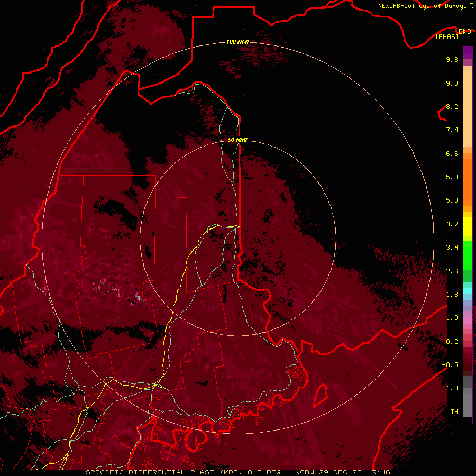
Task: Click the bottom caption SPECIFIC DIFFERENTIAL PHASE (KDP)
Action: coord(164,472)
